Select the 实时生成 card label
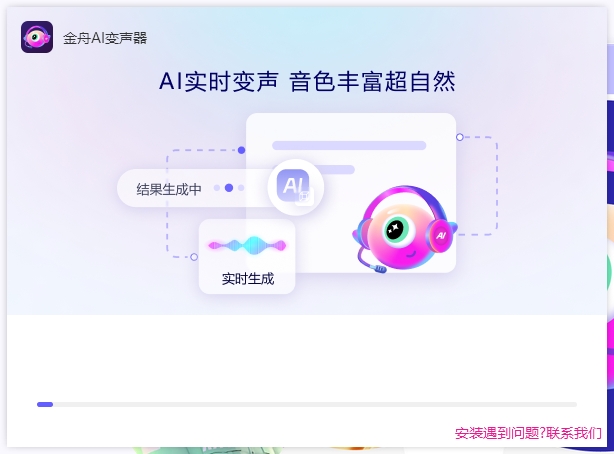This screenshot has height=454, width=614. [247, 279]
